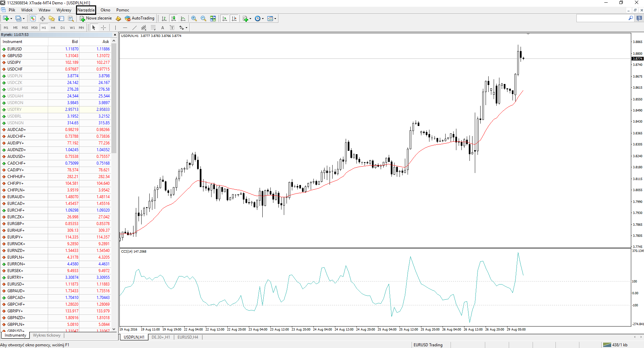Tile chart windows with toolbar icon
644x348 pixels.
click(x=213, y=18)
